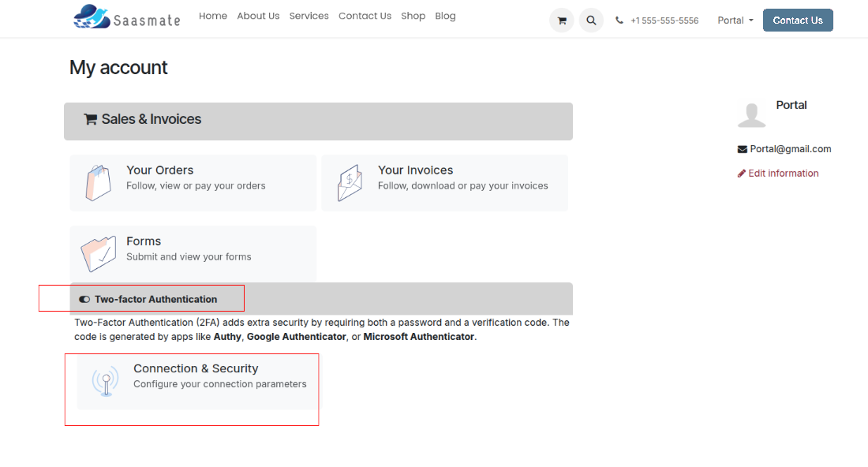This screenshot has height=467, width=868.
Task: Navigate to the Blog menu
Action: 445,16
